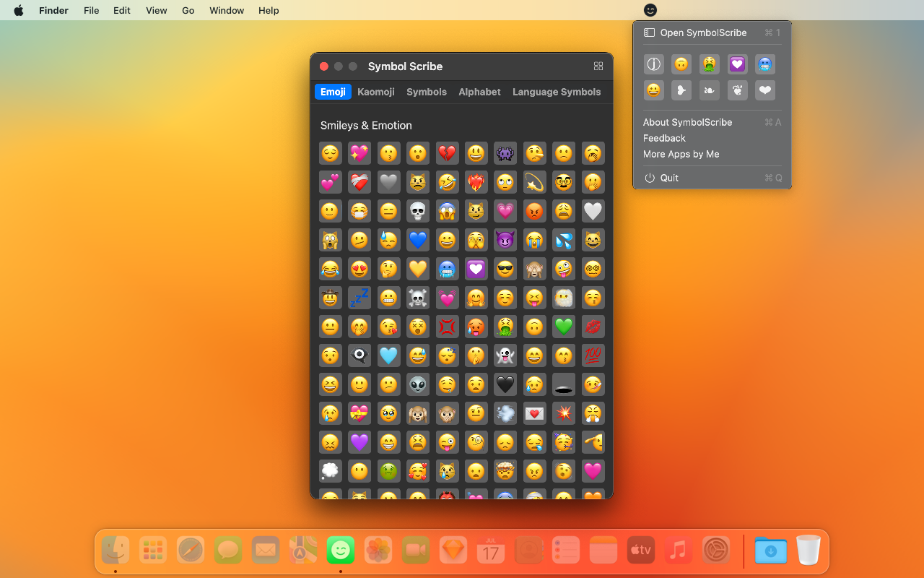Choose the lying face with long nose
Screen dimensions: 924x578
point(534,153)
